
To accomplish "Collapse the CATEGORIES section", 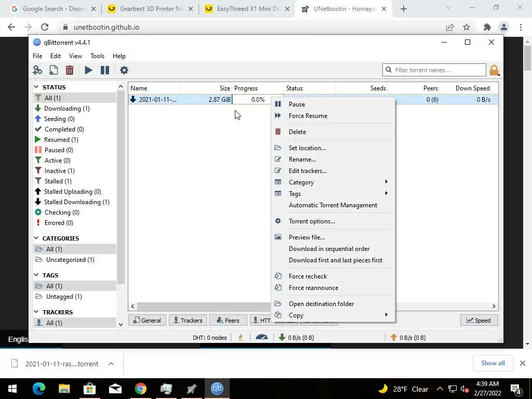I will (x=36, y=238).
